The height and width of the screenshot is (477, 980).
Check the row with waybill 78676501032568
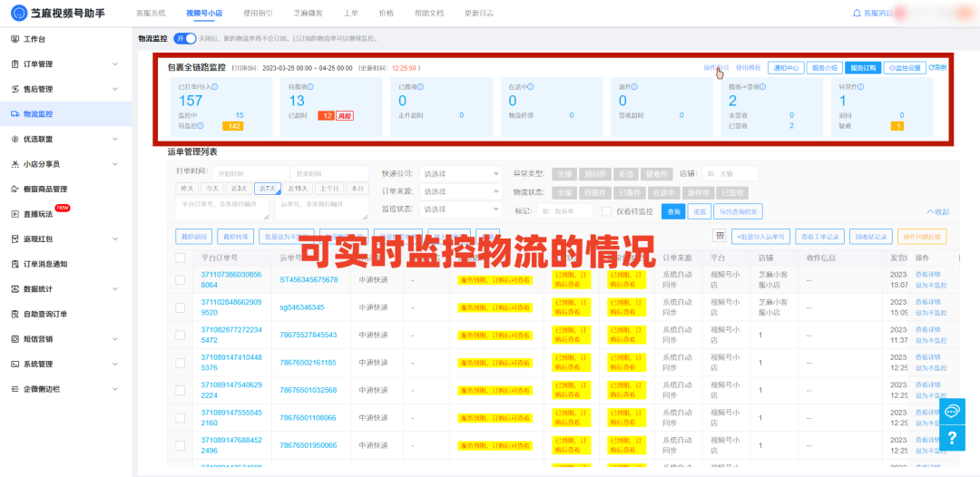tap(180, 390)
